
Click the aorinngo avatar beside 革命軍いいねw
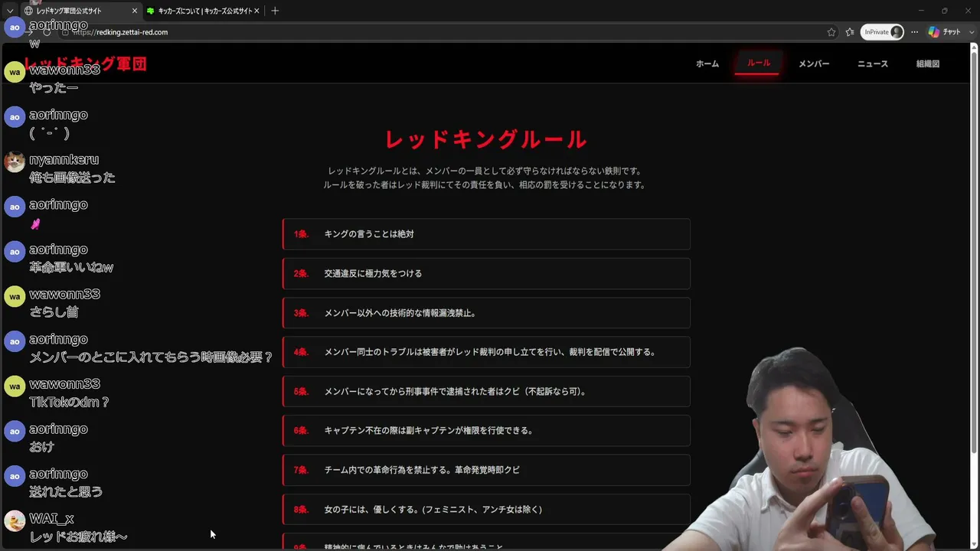(15, 252)
